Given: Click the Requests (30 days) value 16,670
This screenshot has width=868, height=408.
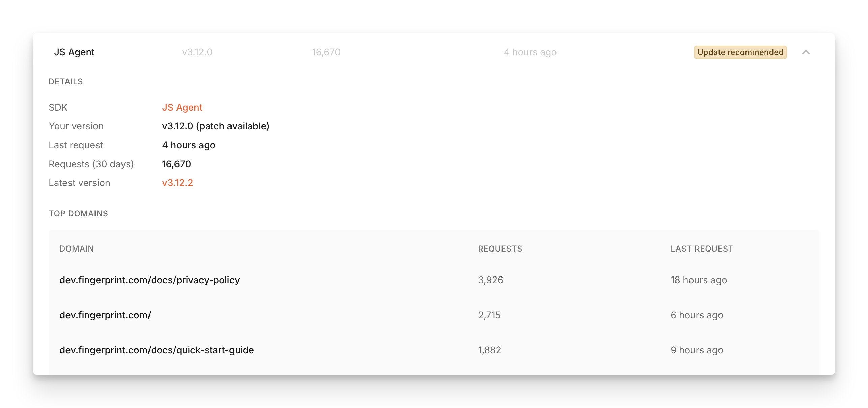Looking at the screenshot, I should coord(176,164).
